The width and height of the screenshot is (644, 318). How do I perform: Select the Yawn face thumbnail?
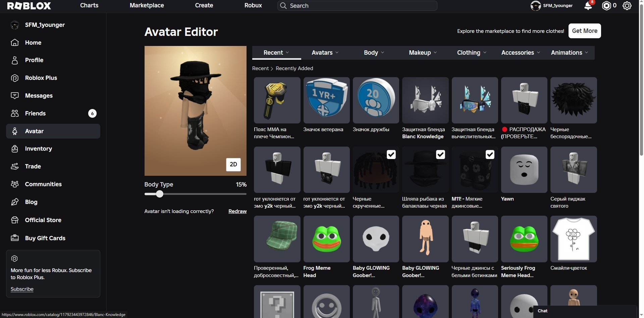tap(524, 170)
